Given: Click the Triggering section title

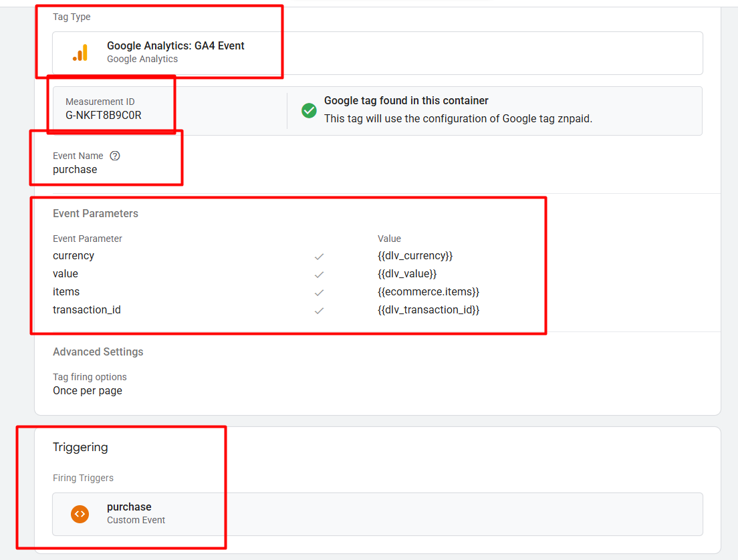Looking at the screenshot, I should (x=80, y=448).
